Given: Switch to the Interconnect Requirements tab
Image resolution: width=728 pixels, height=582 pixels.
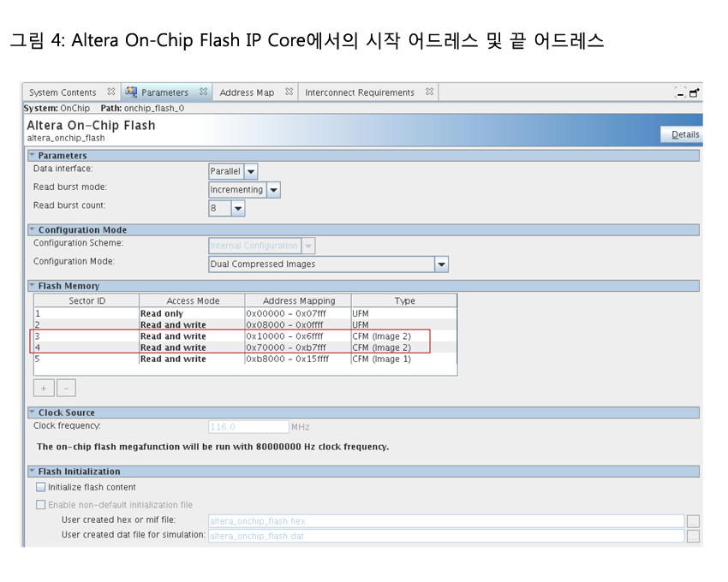Looking at the screenshot, I should coord(360,92).
